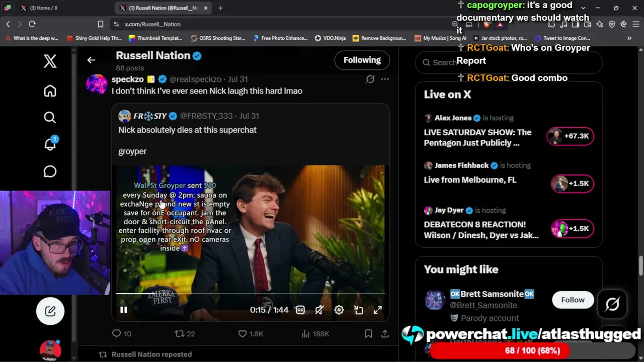The image size is (644, 362).
Task: Open the floating Grok button
Action: point(612,304)
